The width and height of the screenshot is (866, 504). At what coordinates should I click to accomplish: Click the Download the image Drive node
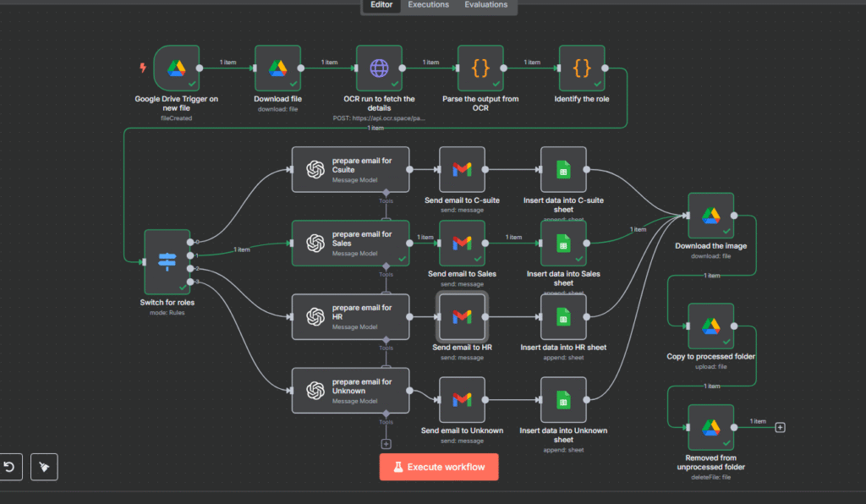point(710,216)
